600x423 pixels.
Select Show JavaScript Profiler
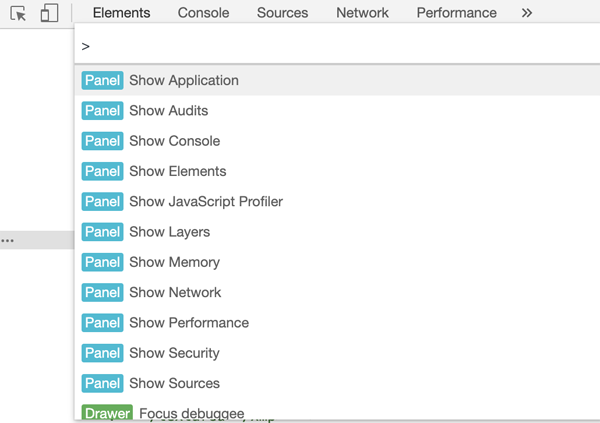(205, 202)
